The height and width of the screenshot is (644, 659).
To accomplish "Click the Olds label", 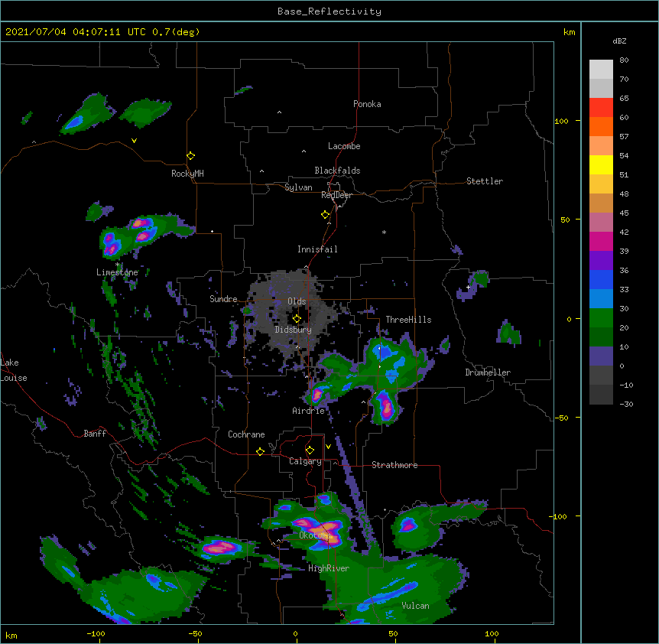I will tap(297, 301).
